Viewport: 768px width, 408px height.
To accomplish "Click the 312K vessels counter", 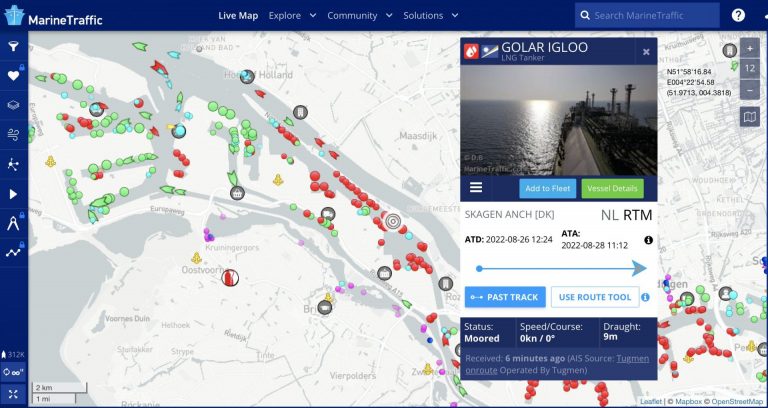I will 13,355.
